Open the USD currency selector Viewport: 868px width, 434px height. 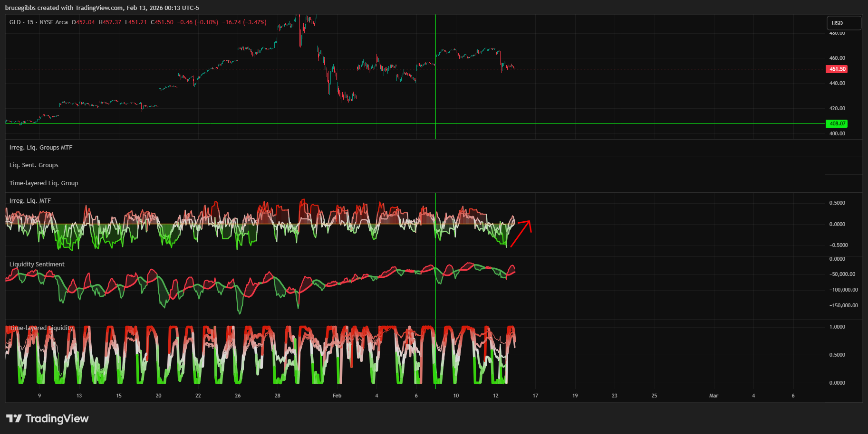843,23
